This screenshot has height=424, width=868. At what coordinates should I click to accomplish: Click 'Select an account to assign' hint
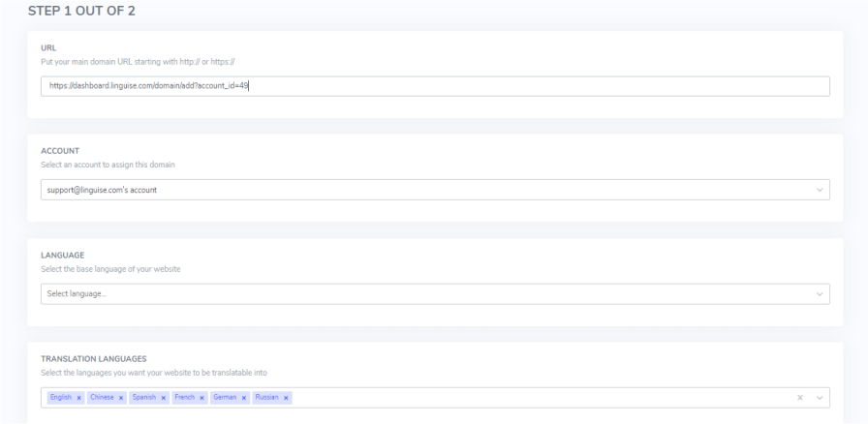(x=108, y=165)
